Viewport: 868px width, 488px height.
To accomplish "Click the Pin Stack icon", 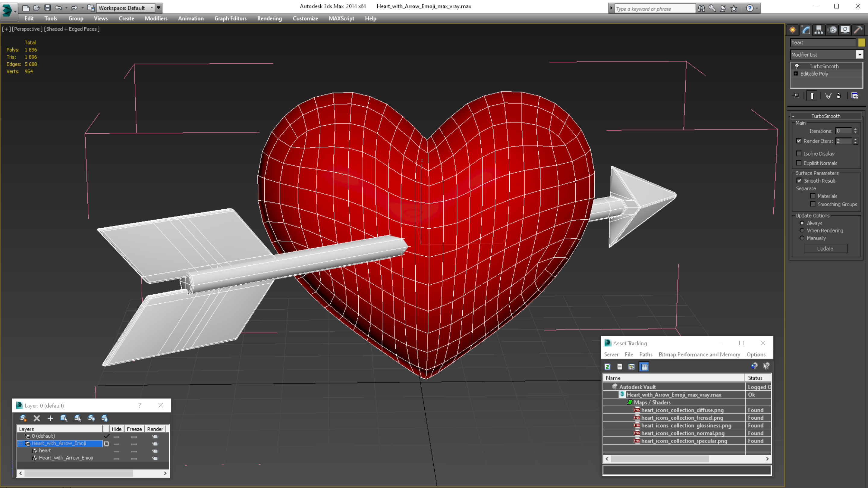I will pyautogui.click(x=796, y=96).
